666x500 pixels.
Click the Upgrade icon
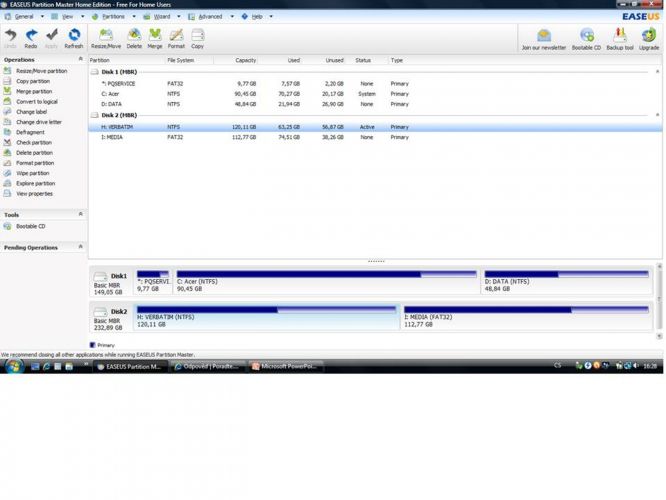(649, 40)
